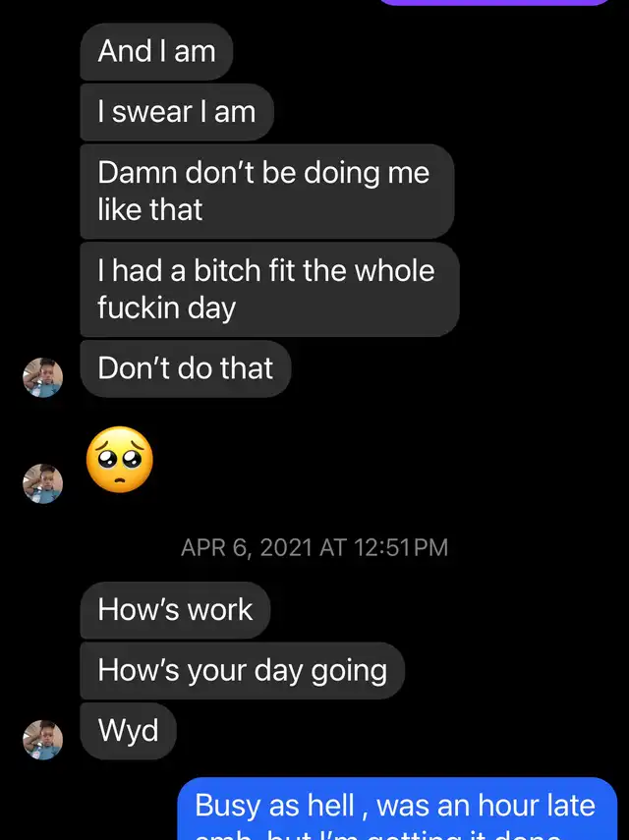
Task: Click the purple sent bubble at top
Action: point(494,3)
